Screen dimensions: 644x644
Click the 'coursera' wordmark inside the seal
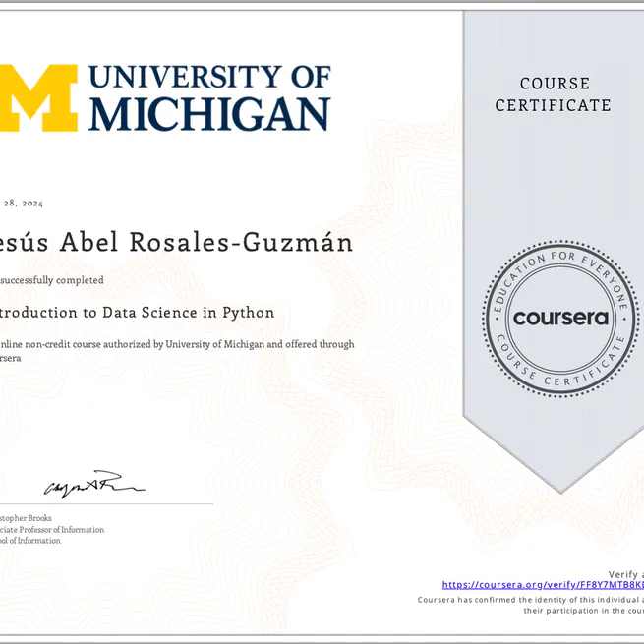560,318
